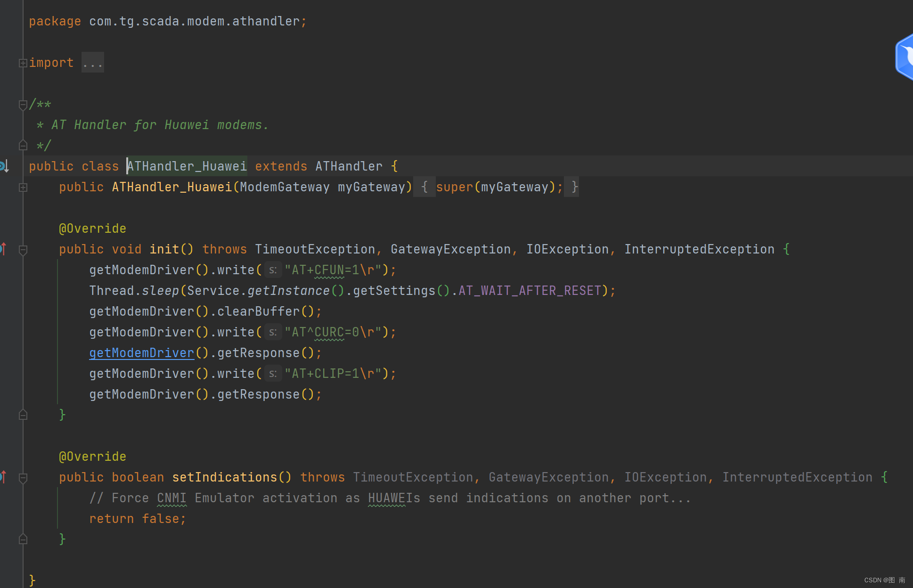Click the init method name
This screenshot has height=588, width=913.
pyautogui.click(x=164, y=249)
